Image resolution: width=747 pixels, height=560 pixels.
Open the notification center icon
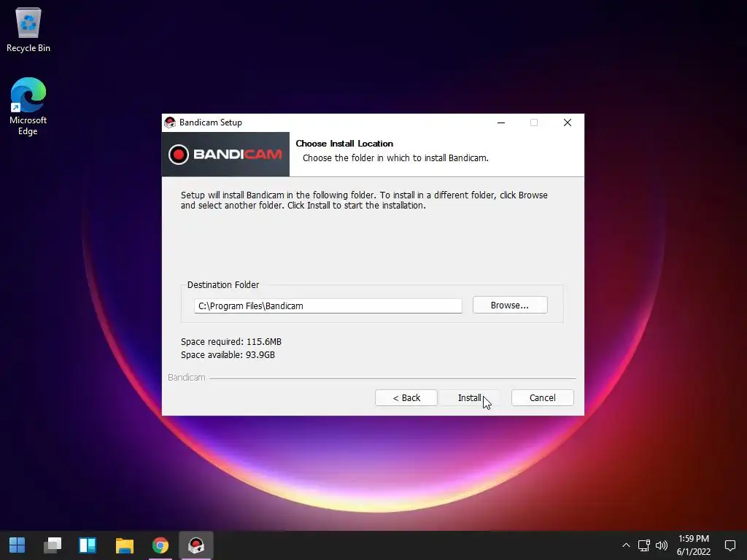(729, 545)
